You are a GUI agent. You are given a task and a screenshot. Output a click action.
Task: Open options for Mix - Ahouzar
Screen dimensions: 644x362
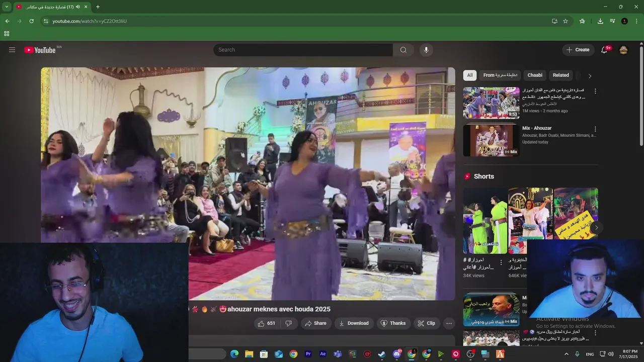click(595, 129)
